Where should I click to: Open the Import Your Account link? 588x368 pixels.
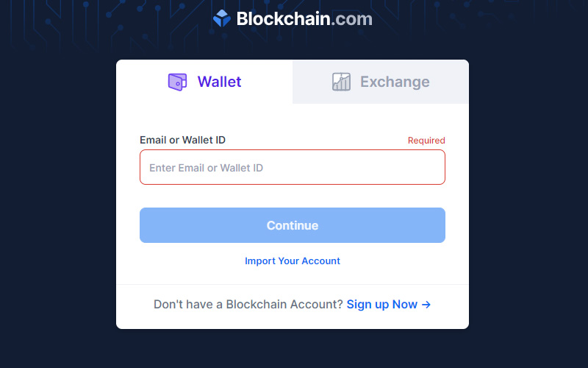pyautogui.click(x=293, y=261)
